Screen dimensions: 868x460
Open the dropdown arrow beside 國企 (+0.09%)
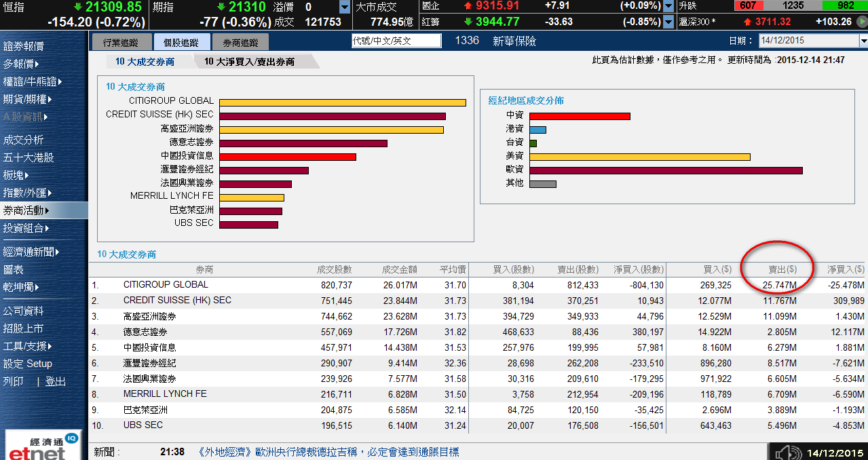tap(668, 6)
